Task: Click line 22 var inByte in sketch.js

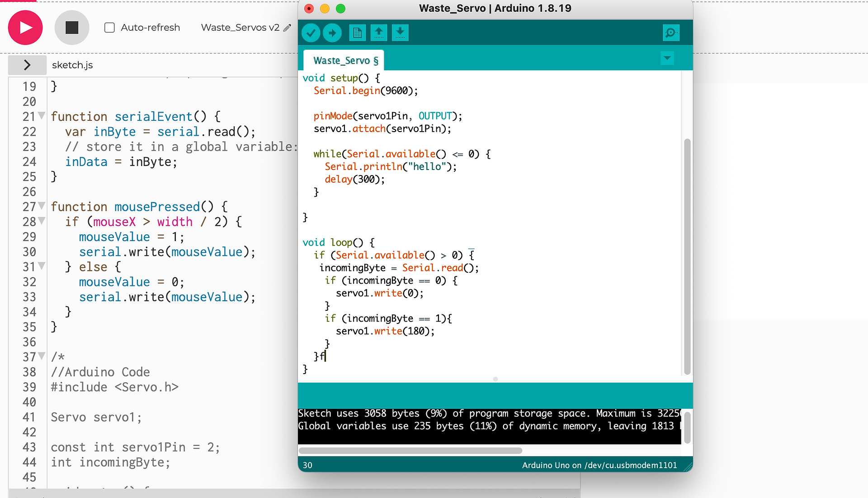Action: tap(160, 132)
